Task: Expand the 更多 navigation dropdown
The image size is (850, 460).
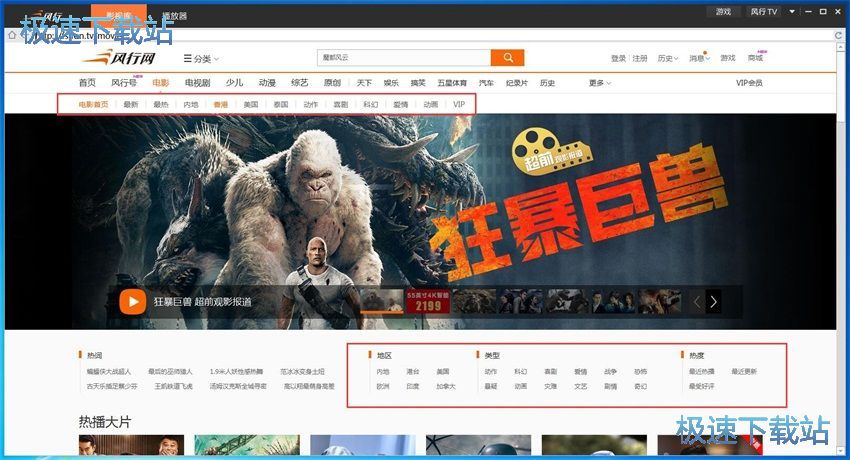Action: coord(600,83)
